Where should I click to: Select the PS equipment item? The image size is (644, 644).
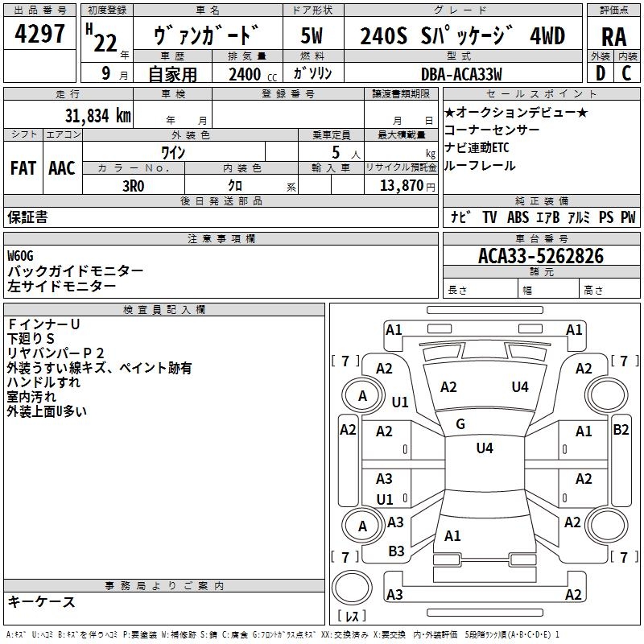point(606,217)
